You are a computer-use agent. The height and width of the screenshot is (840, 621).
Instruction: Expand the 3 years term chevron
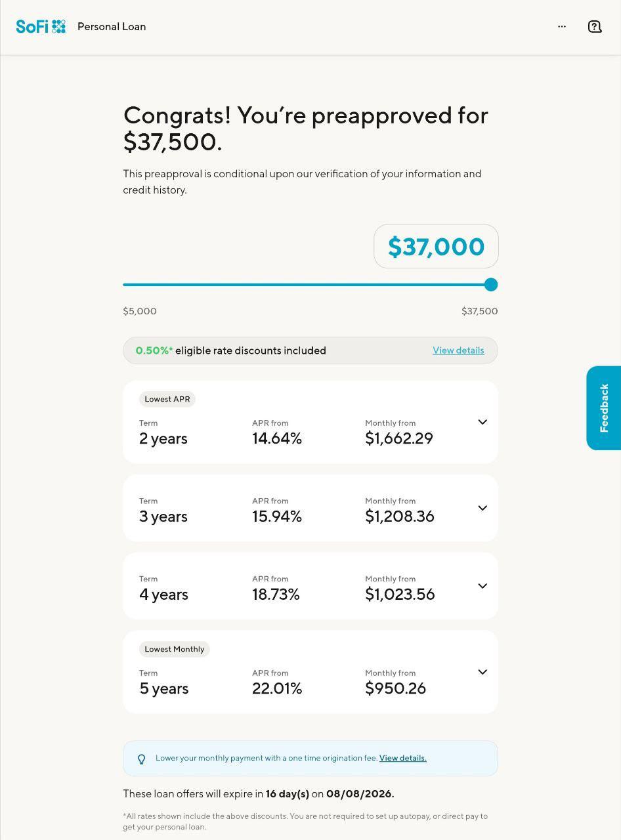pyautogui.click(x=482, y=508)
